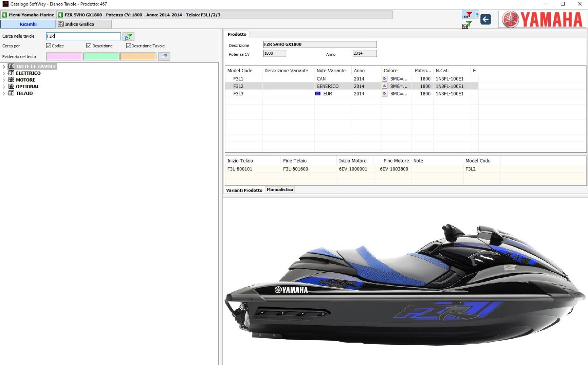Click back arrow icon beside FZR SVHO GX1800
This screenshot has height=365, width=588.
pyautogui.click(x=61, y=15)
